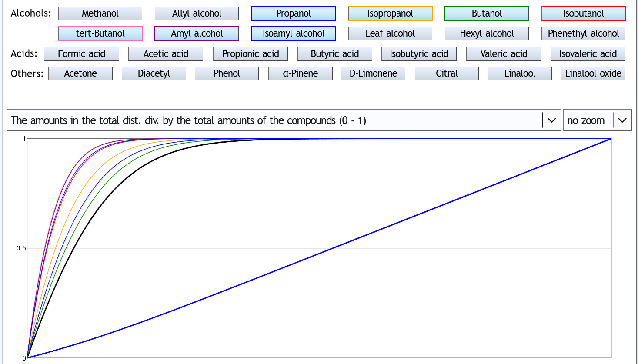Choose Citral compound

pos(447,73)
